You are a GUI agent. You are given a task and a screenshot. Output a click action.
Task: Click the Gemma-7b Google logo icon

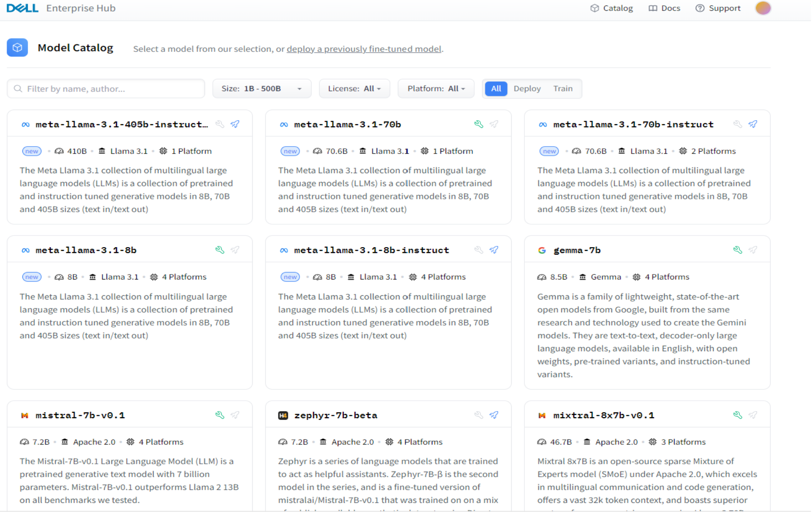542,251
